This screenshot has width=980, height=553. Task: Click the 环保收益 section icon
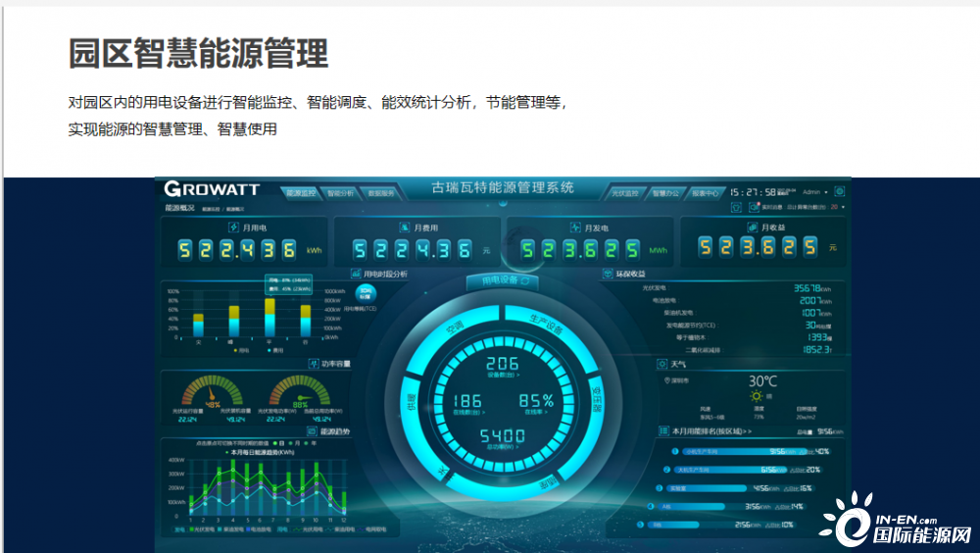tap(608, 274)
